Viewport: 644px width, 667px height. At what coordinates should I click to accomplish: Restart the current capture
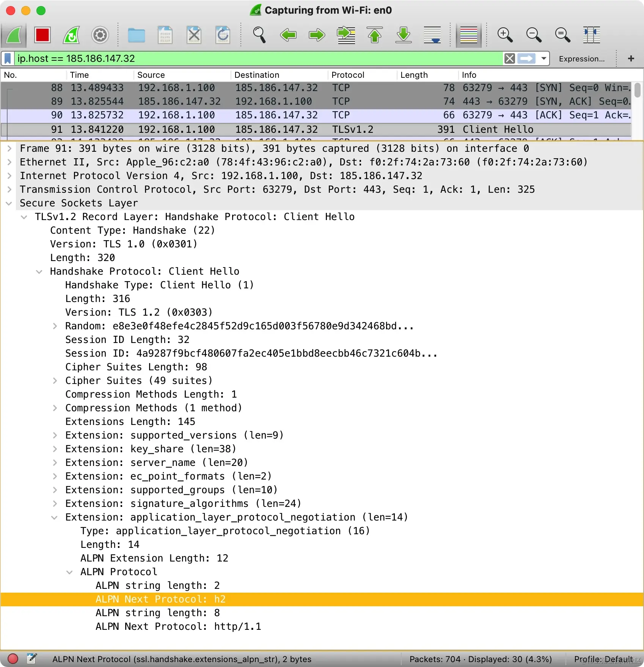pos(71,35)
